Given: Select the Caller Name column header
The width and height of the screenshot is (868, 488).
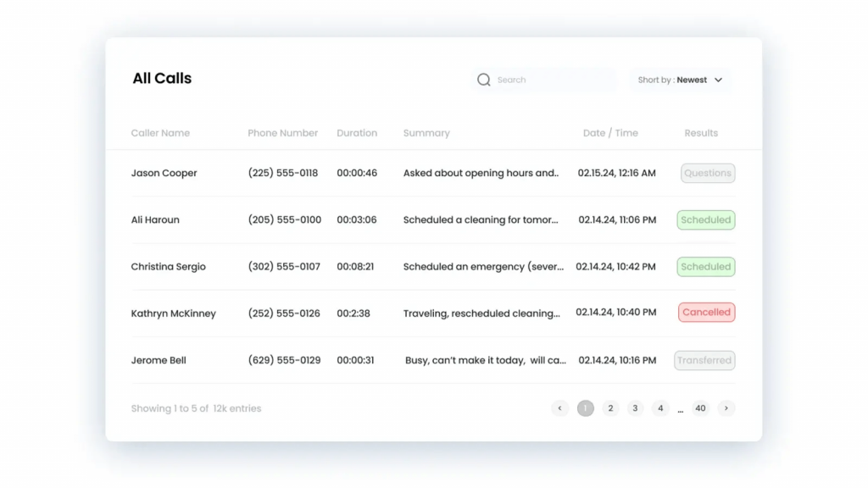Looking at the screenshot, I should 160,133.
